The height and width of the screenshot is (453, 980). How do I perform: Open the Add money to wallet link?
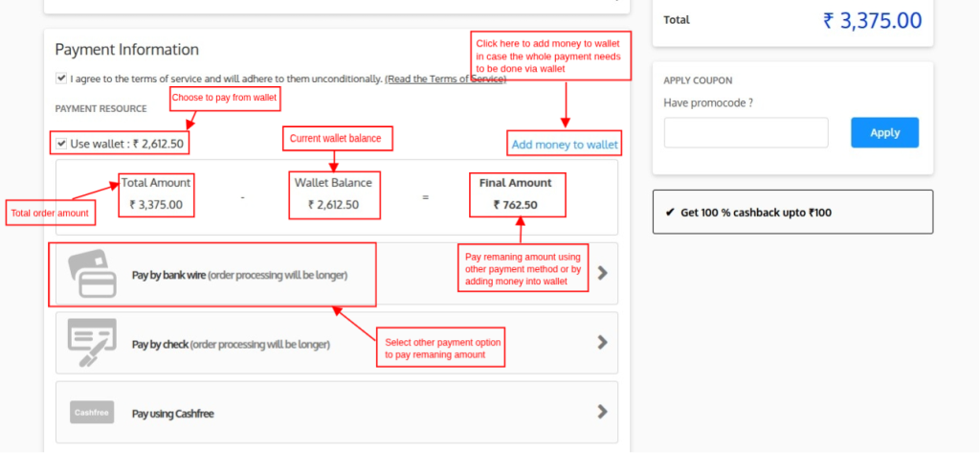pos(565,145)
